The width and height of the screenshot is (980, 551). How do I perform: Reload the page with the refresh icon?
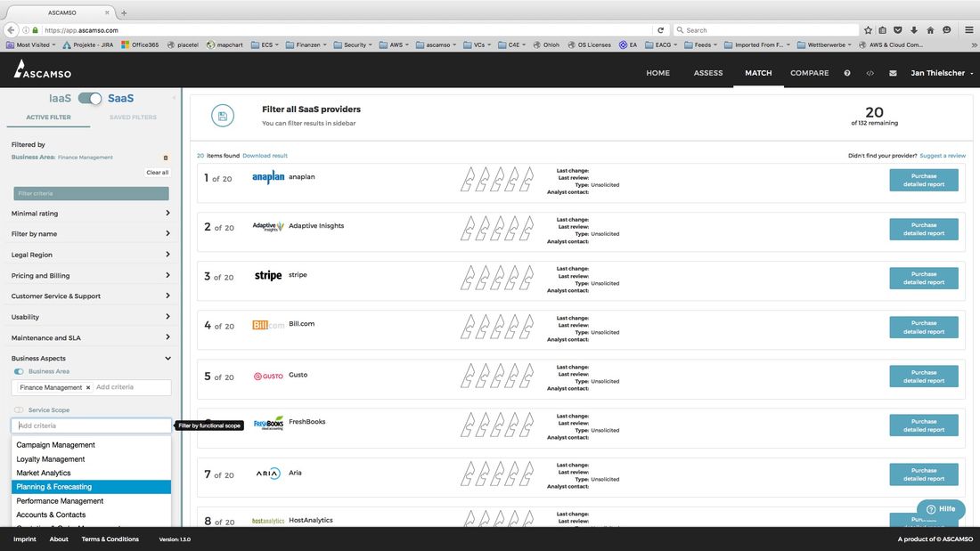(x=661, y=30)
